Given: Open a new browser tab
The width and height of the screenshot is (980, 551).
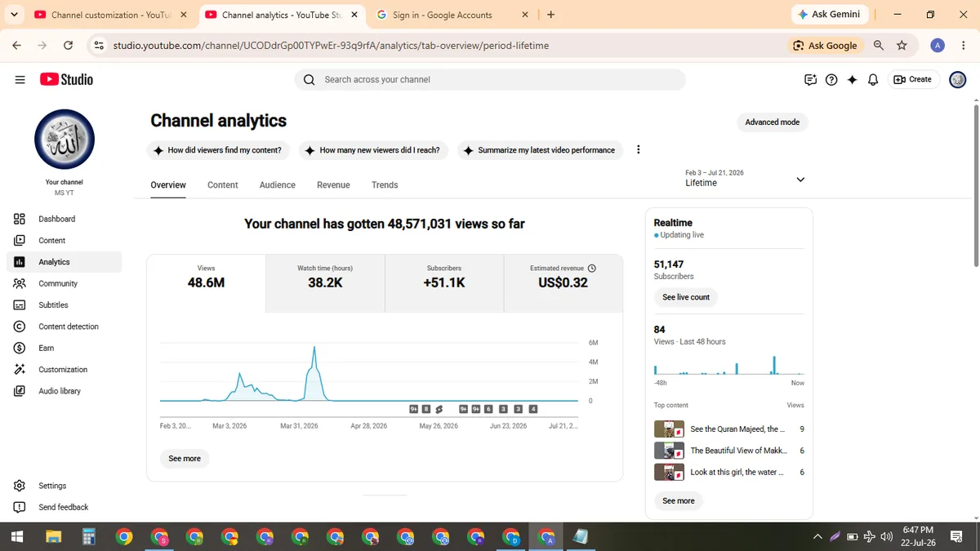Looking at the screenshot, I should pos(551,15).
